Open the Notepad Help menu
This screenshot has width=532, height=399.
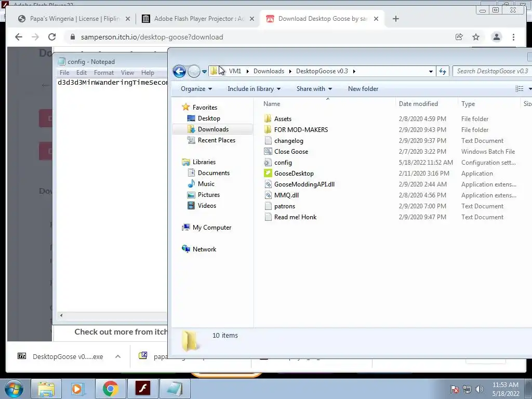point(148,73)
